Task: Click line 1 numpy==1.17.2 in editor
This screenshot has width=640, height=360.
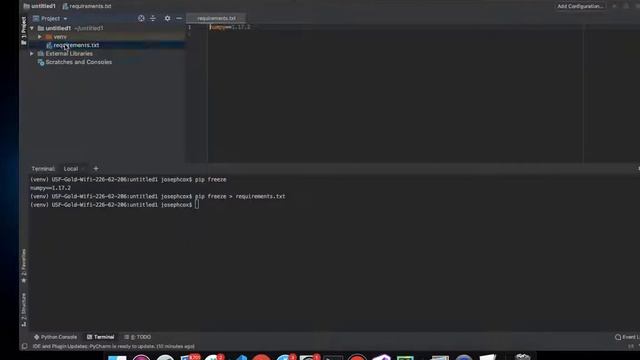Action: 231,27
